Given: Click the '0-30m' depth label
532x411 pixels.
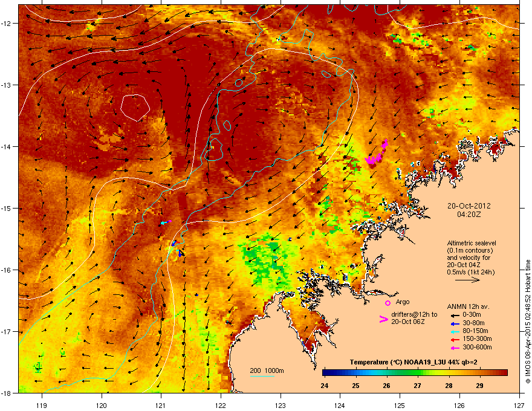Looking at the screenshot, I should click(x=472, y=315).
